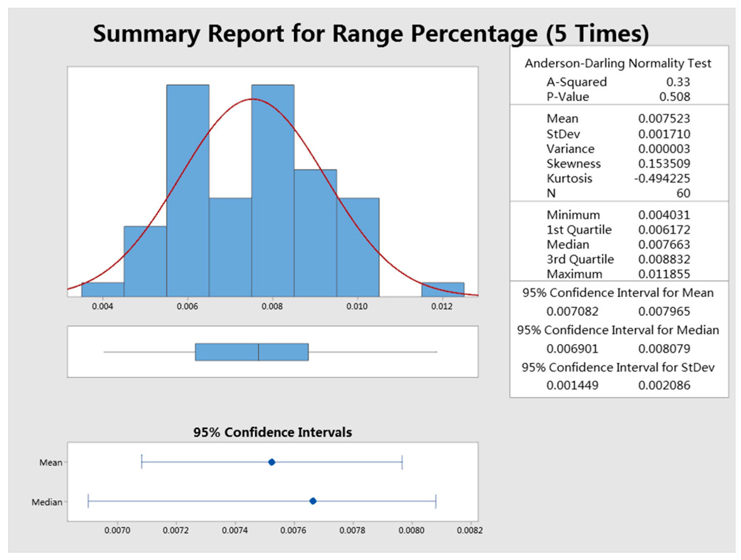
Task: Click the 95% Confidence Interval for StDev label
Action: point(618,367)
